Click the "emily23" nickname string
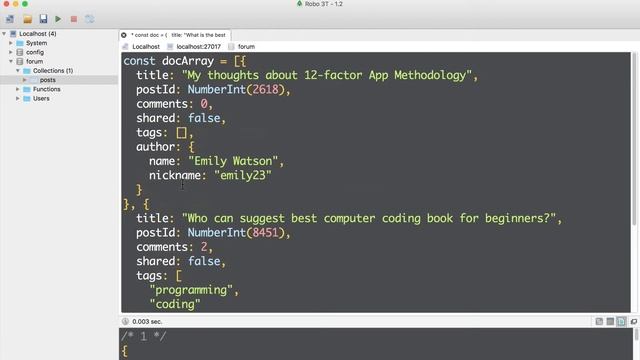The image size is (640, 360). click(242, 176)
